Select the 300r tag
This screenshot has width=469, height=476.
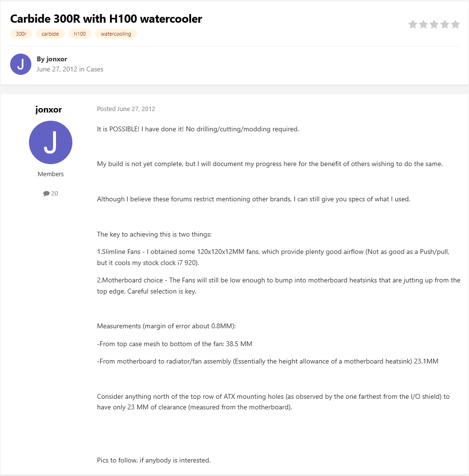coord(21,34)
